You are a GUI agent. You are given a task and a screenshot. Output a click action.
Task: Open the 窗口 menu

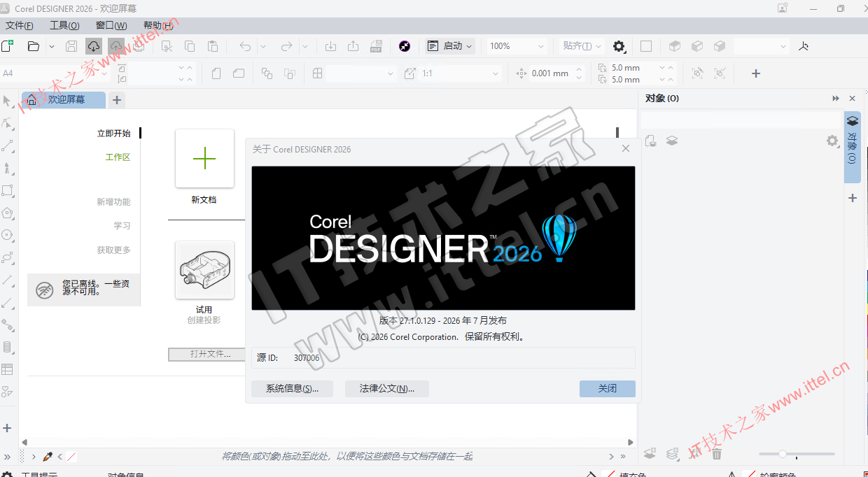tap(111, 25)
